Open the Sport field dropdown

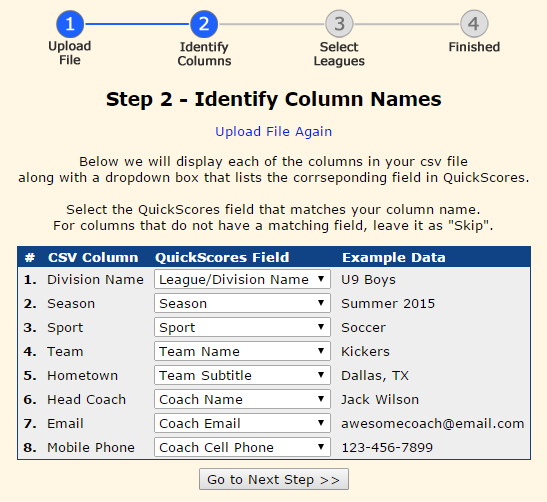[x=242, y=327]
